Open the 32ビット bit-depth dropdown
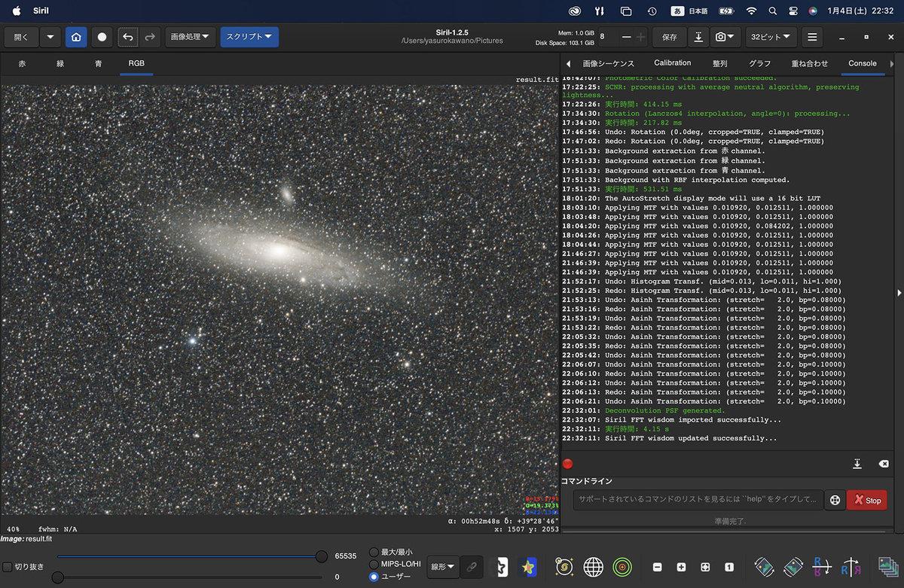This screenshot has width=904, height=588. point(771,37)
